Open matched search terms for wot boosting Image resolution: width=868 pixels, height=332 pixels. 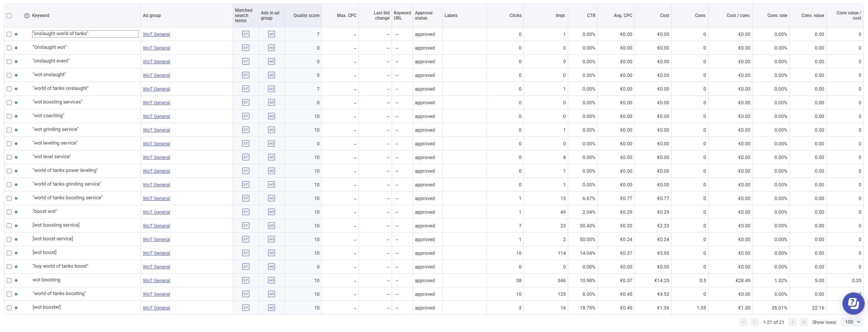(x=245, y=280)
